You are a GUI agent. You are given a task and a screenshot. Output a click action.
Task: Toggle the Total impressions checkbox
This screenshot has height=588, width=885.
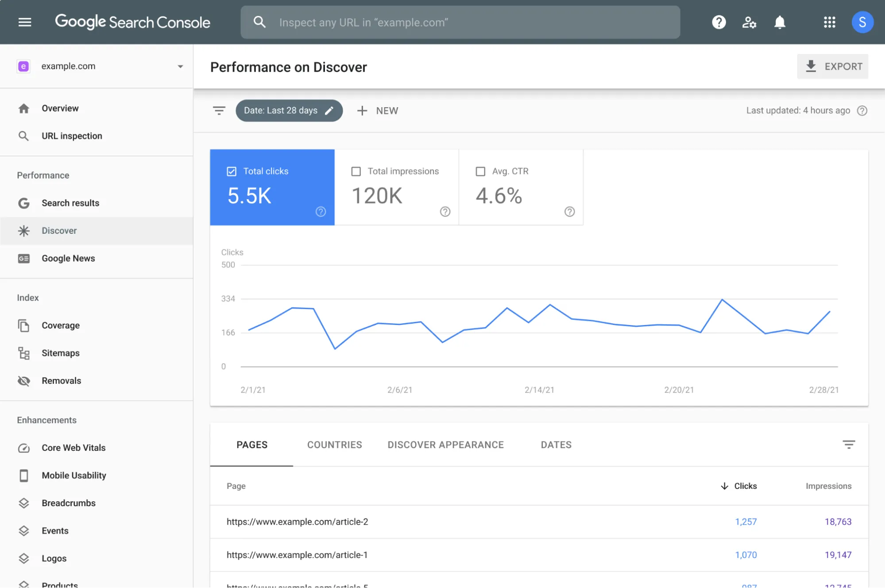pyautogui.click(x=356, y=171)
